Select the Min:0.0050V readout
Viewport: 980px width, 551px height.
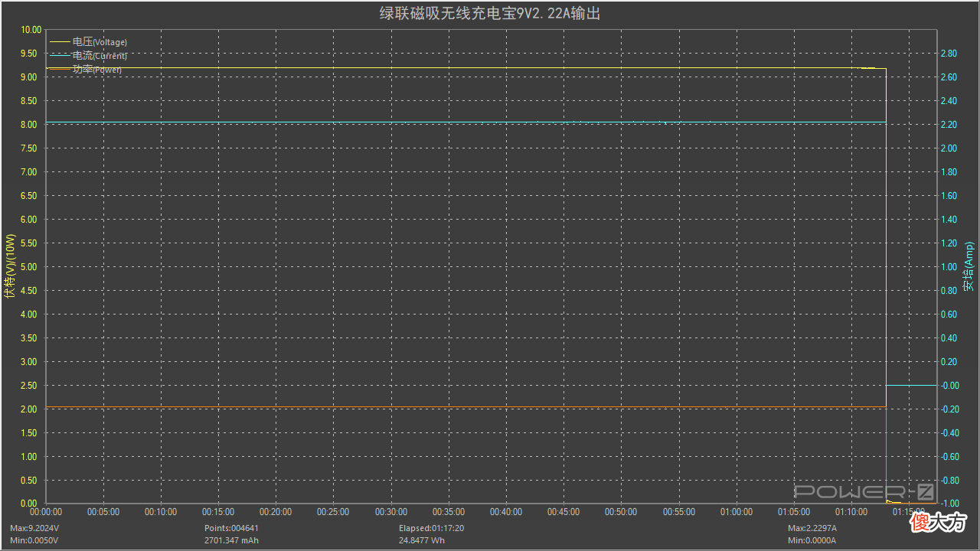pyautogui.click(x=34, y=541)
